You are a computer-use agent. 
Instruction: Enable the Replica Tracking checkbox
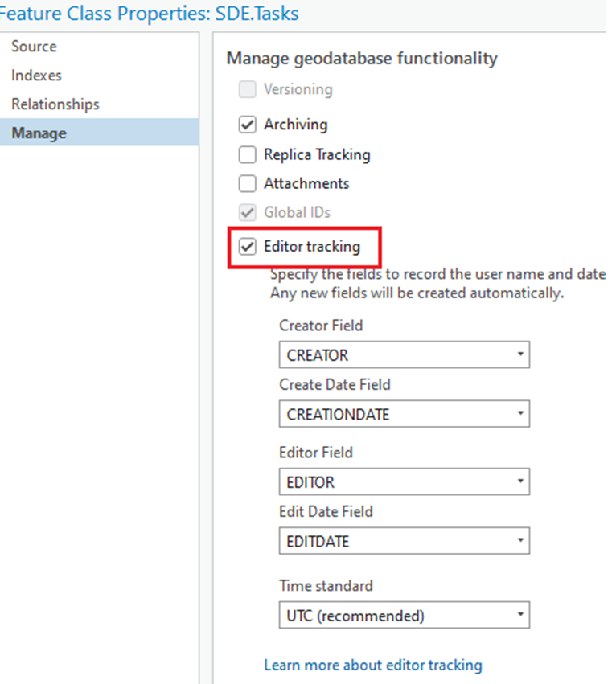(247, 155)
